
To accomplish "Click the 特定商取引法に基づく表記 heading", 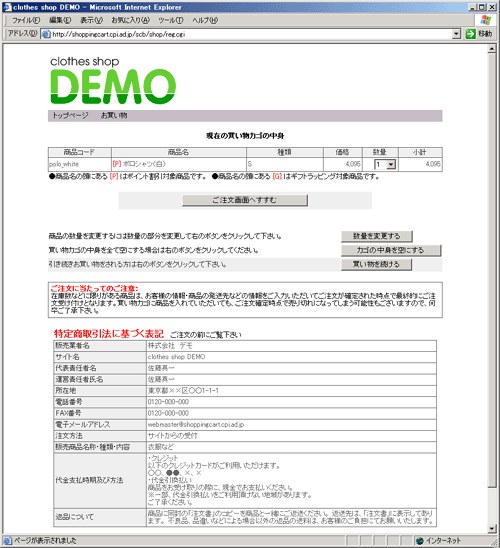I will pyautogui.click(x=109, y=334).
